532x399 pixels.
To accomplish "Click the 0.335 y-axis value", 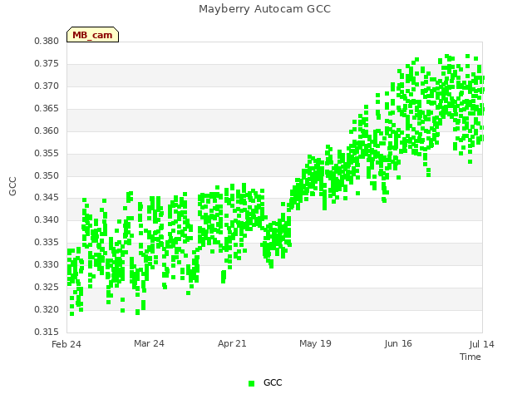I will coord(47,242).
